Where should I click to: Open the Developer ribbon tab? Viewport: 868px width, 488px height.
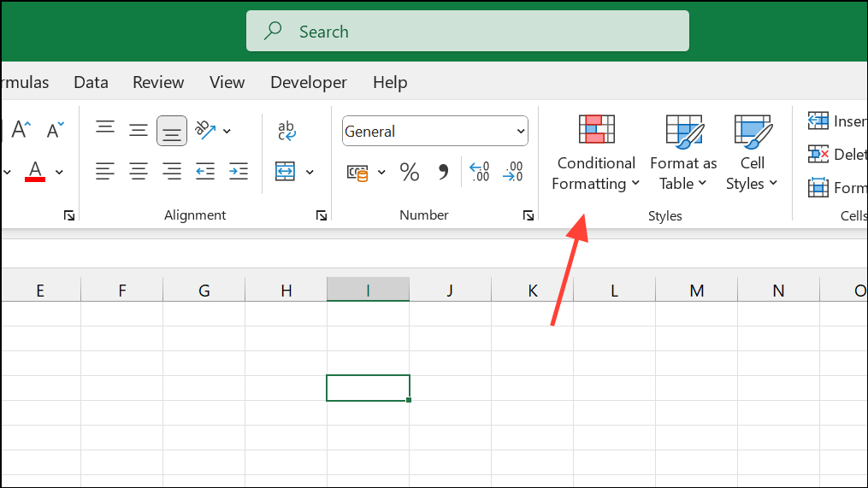(x=309, y=83)
